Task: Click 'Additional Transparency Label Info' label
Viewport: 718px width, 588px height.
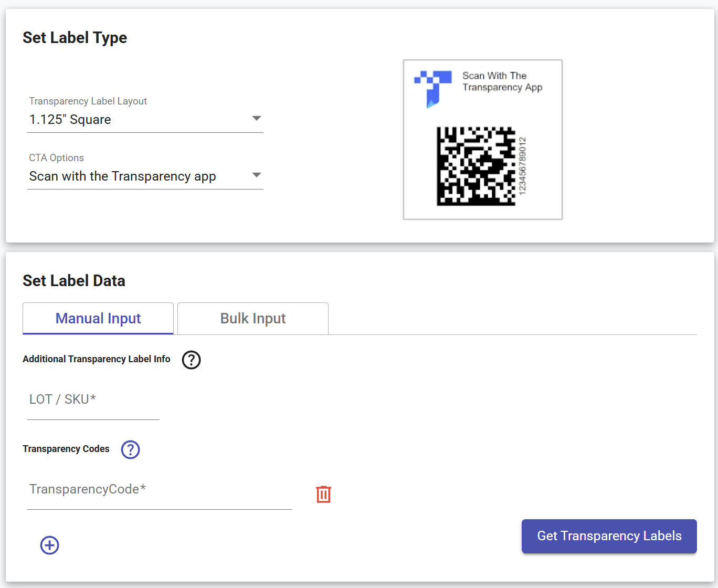Action: [97, 359]
